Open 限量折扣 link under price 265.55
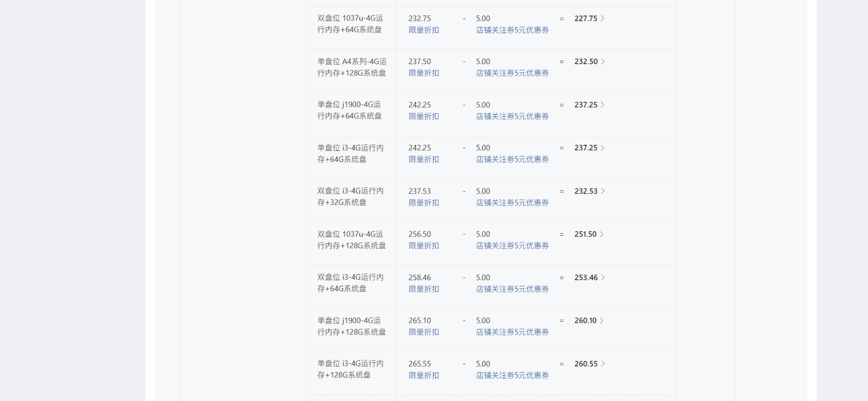868x401 pixels. [424, 375]
